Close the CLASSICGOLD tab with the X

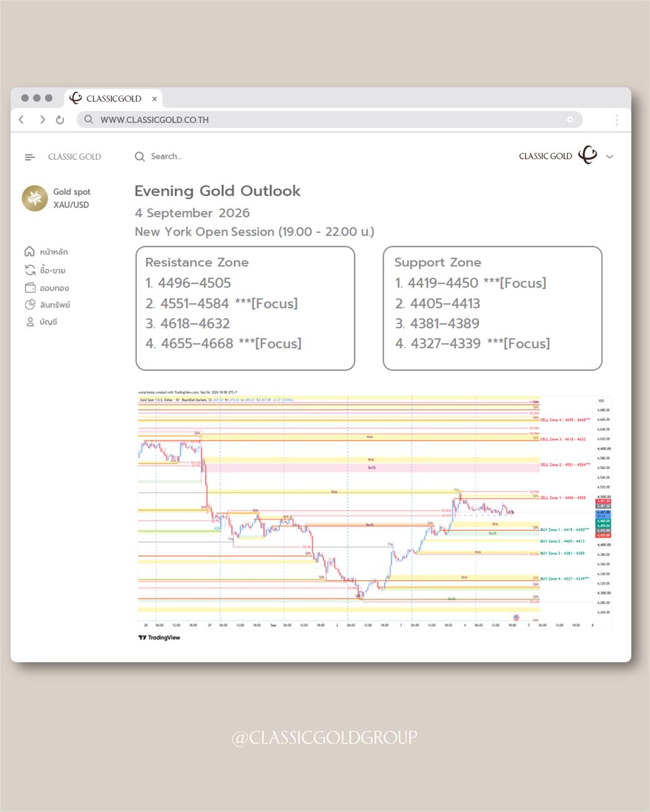[154, 99]
